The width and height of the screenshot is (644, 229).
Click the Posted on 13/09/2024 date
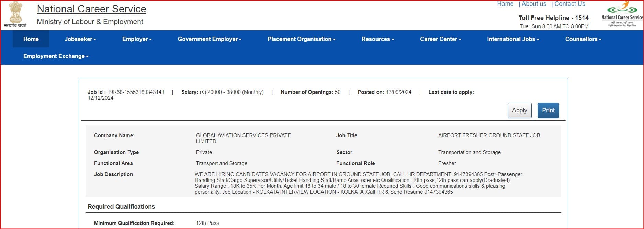pyautogui.click(x=384, y=92)
